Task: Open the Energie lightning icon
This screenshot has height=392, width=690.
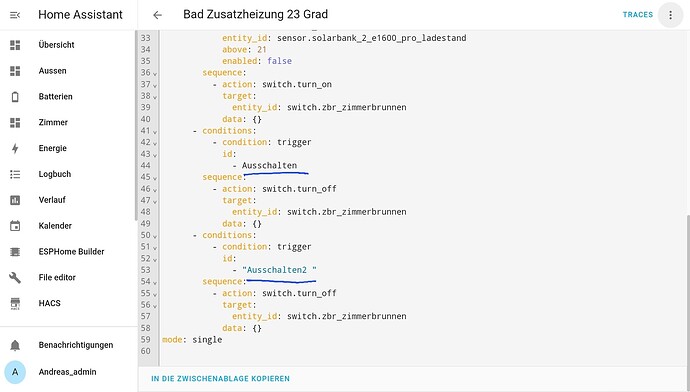Action: point(15,148)
